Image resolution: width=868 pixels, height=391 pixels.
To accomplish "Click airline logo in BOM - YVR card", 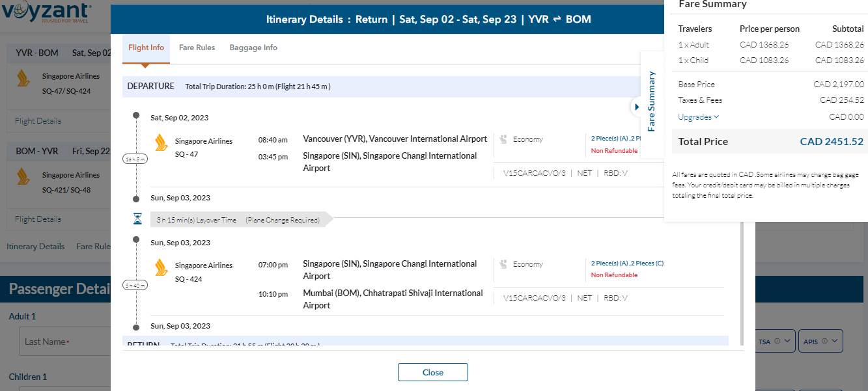I will click(23, 176).
